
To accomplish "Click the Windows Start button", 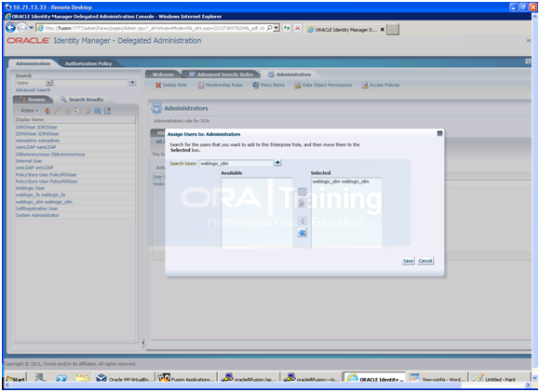I will (x=16, y=379).
